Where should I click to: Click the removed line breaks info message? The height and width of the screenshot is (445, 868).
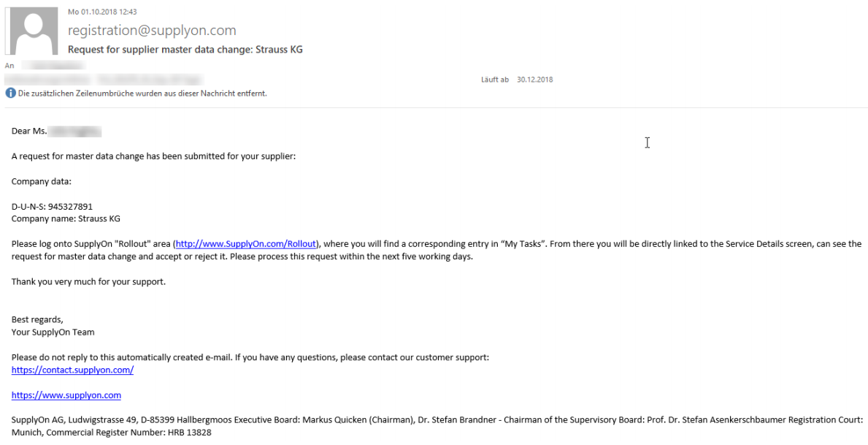coord(142,93)
